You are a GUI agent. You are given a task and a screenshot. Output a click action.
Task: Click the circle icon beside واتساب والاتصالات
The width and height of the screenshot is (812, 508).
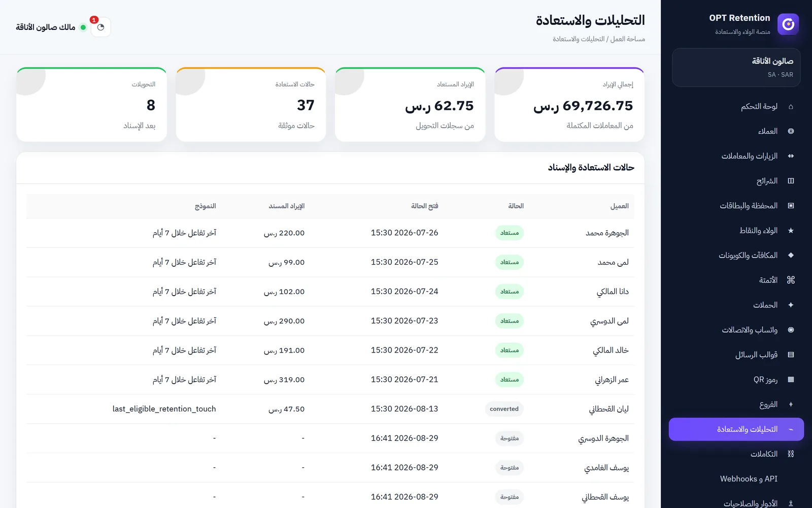(791, 330)
